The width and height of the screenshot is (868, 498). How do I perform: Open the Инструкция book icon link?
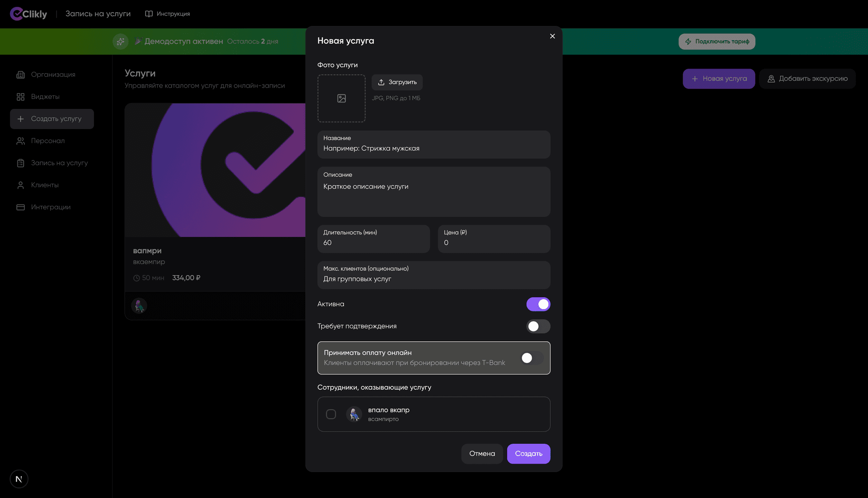coord(149,14)
